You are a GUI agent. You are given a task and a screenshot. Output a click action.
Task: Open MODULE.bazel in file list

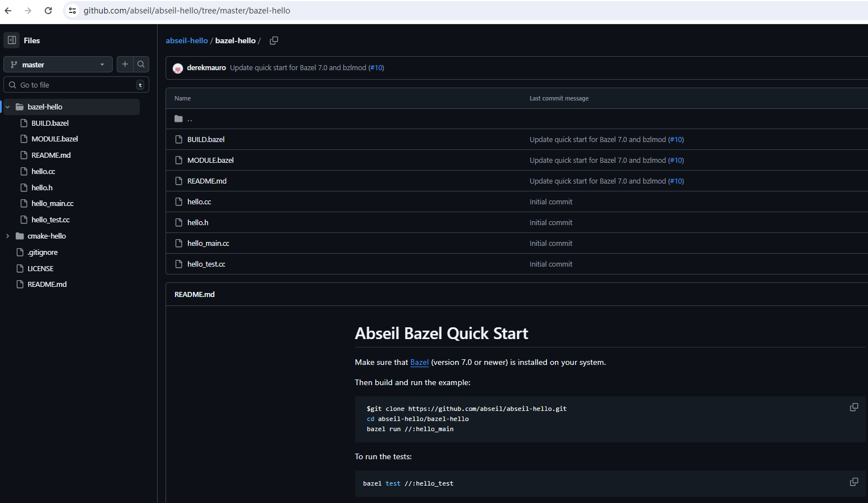pyautogui.click(x=210, y=160)
